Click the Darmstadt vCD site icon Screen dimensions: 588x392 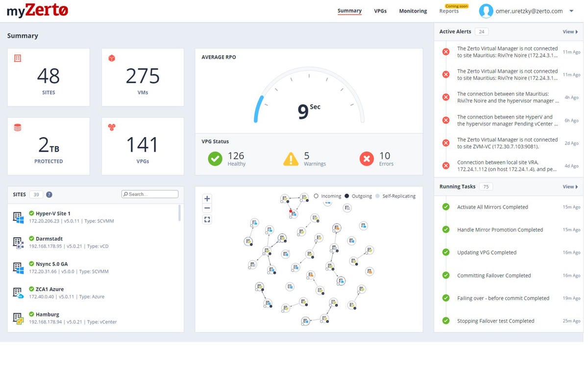point(18,243)
